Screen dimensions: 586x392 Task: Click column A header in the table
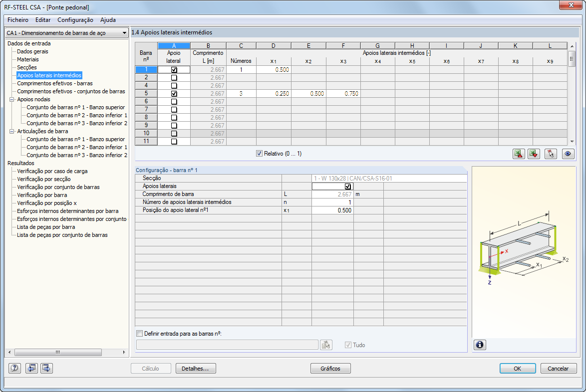click(174, 45)
